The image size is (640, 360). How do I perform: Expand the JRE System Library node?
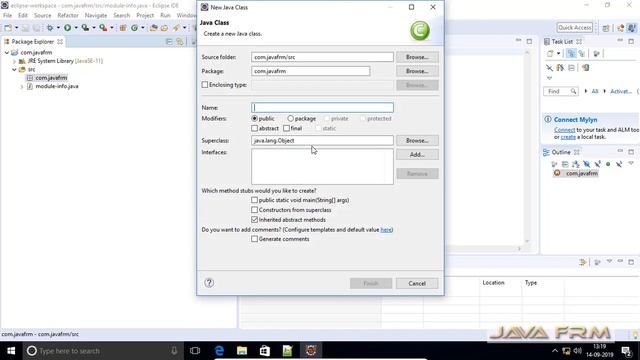15,61
